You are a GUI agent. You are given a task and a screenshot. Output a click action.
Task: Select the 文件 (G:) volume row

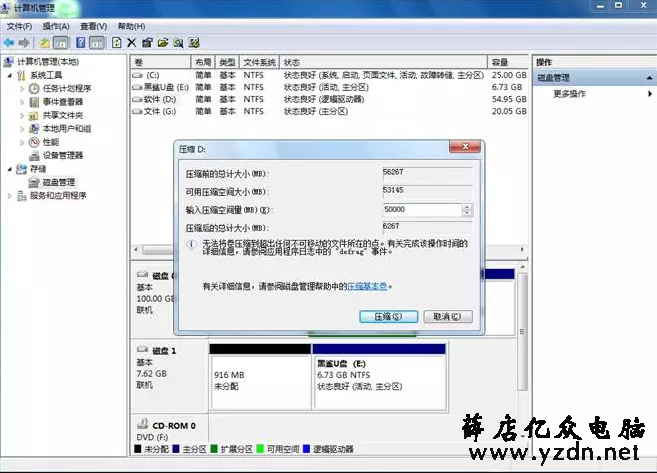click(329, 111)
